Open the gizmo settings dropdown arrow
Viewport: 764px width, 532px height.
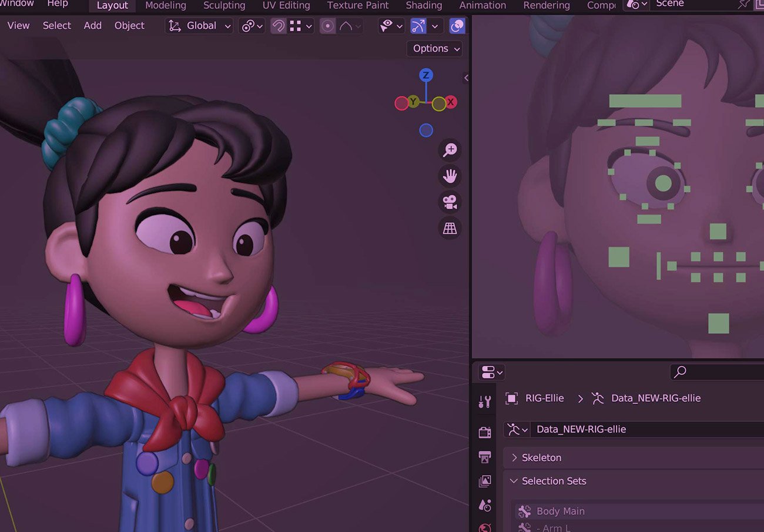[x=435, y=26]
